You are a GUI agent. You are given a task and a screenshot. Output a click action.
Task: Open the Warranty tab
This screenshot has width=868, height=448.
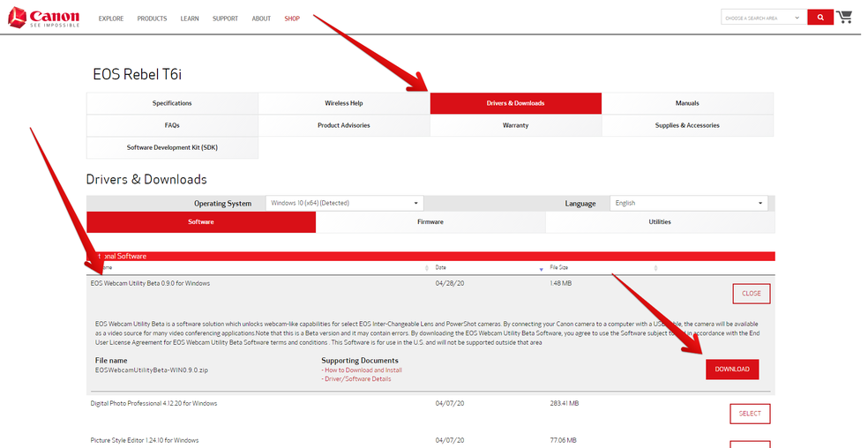click(516, 126)
